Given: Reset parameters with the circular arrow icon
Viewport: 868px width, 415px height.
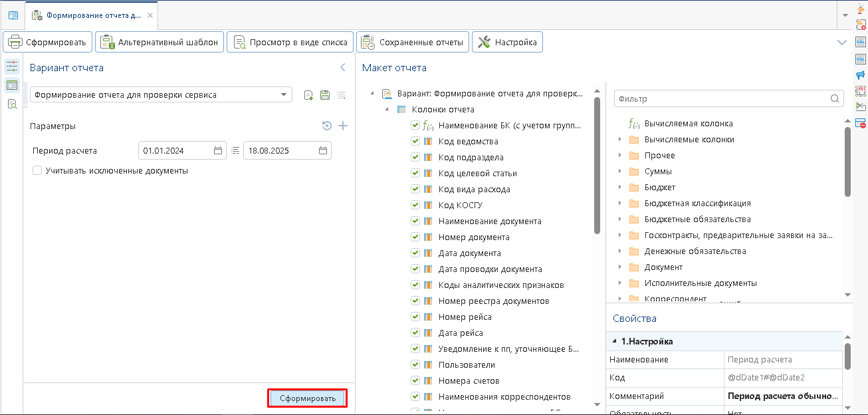Looking at the screenshot, I should pyautogui.click(x=326, y=126).
